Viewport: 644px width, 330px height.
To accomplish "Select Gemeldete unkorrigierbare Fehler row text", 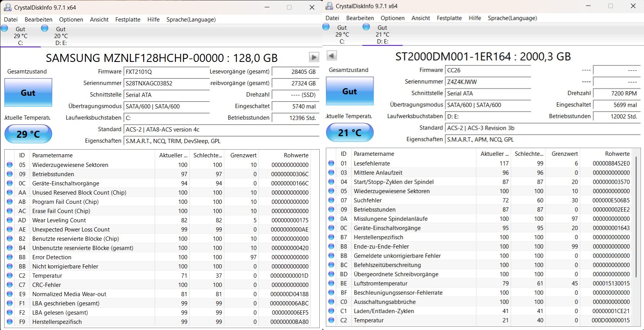I will (x=397, y=255).
